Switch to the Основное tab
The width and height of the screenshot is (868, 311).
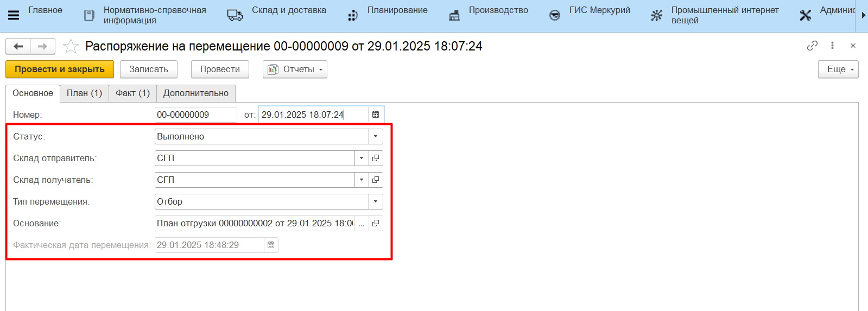(33, 93)
